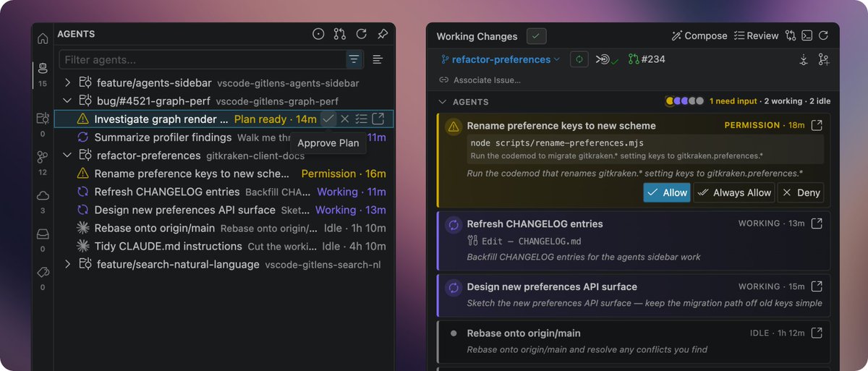Open Refresh CHANGELOG entries card in new window
Screen dimensions: 868x371
(x=817, y=223)
